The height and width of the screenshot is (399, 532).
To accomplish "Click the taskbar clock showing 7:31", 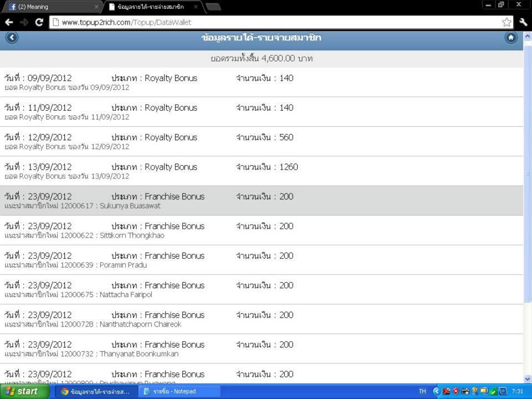I will point(518,392).
